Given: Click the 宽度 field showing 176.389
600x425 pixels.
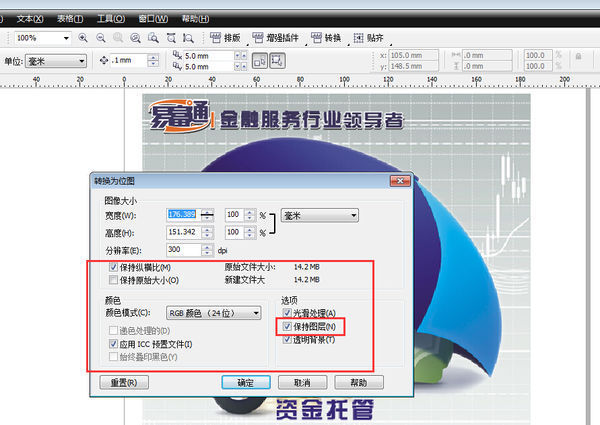Looking at the screenshot, I should 184,215.
